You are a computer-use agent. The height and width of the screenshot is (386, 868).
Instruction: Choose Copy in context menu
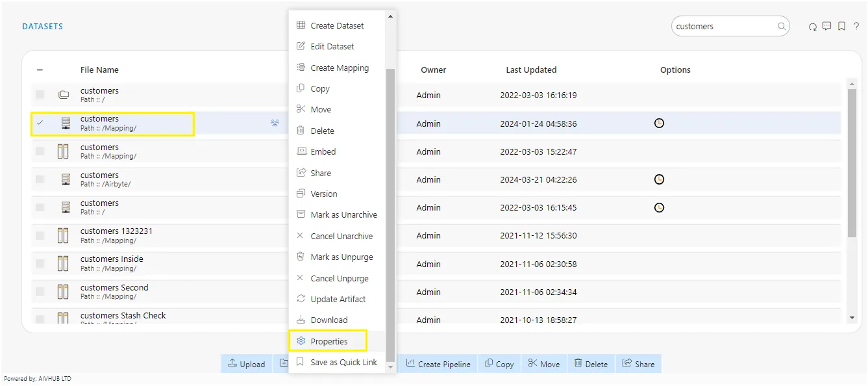click(x=337, y=88)
